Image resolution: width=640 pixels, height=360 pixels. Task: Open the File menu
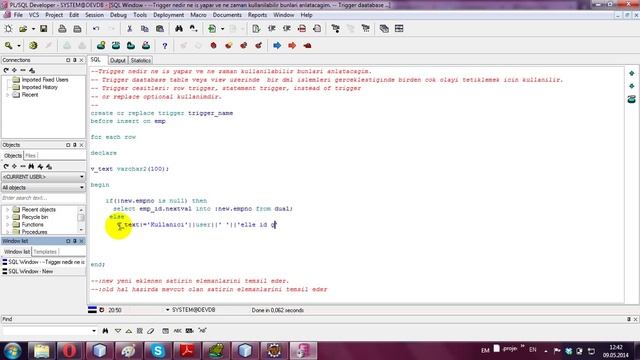(x=18, y=15)
